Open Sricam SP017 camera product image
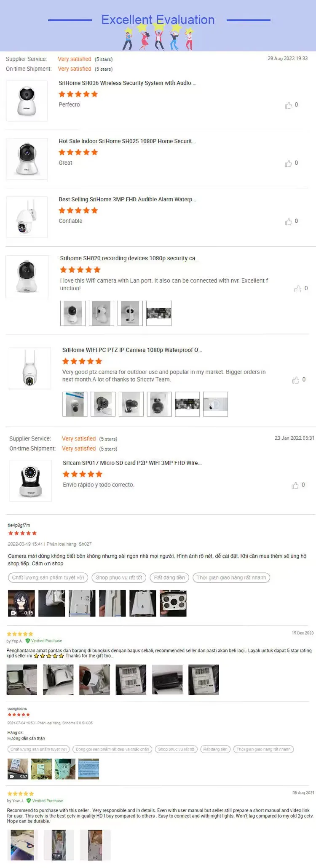 [30, 481]
